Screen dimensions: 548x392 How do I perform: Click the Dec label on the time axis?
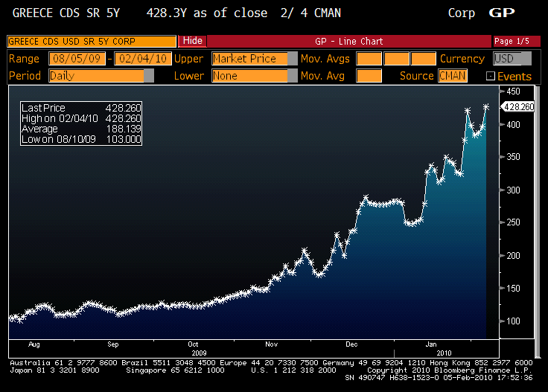352,344
